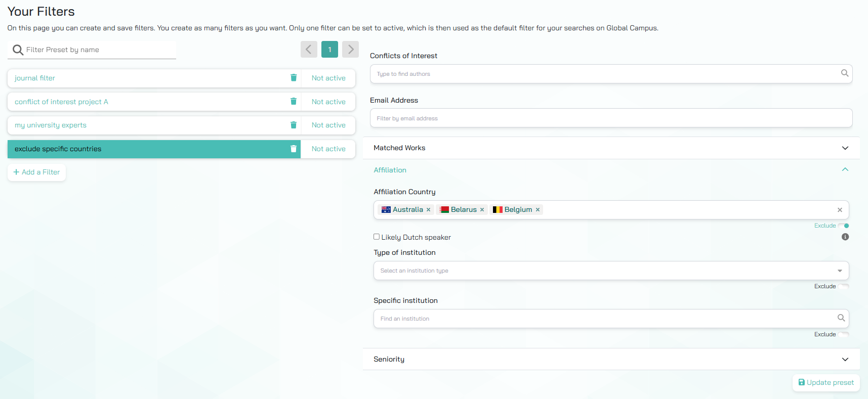Click Add a Filter button

point(36,172)
